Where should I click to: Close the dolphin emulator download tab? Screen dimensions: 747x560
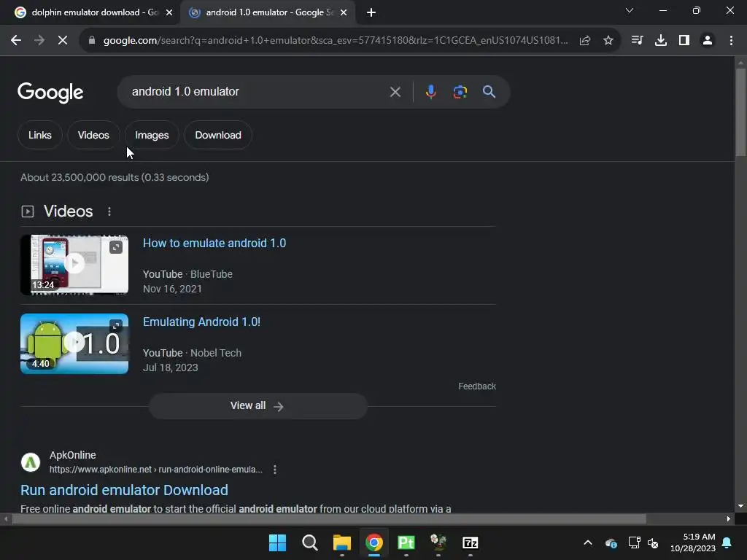click(x=169, y=12)
